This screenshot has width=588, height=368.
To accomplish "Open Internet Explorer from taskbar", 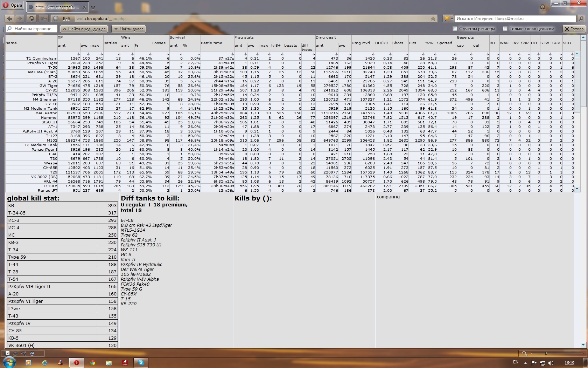I will pyautogui.click(x=44, y=363).
